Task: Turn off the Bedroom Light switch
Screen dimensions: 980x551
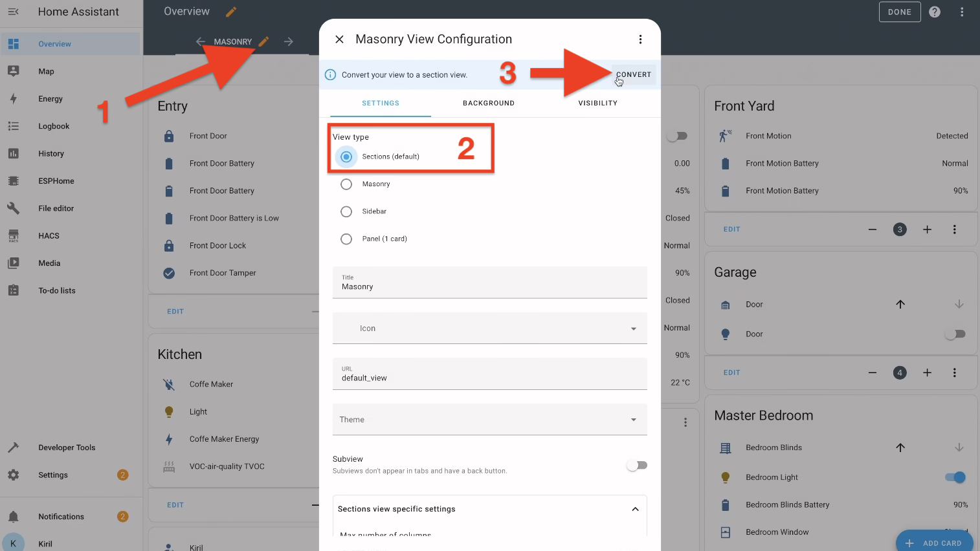Action: tap(955, 477)
